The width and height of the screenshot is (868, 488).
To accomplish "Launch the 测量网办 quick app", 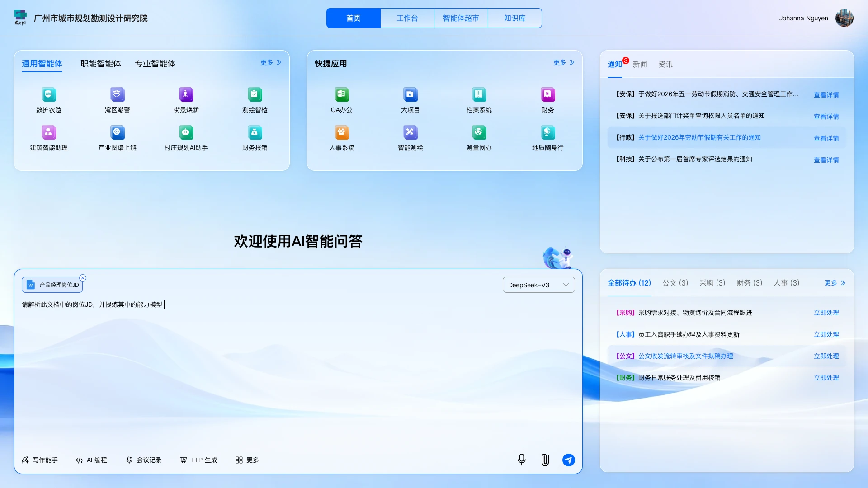I will tap(479, 132).
